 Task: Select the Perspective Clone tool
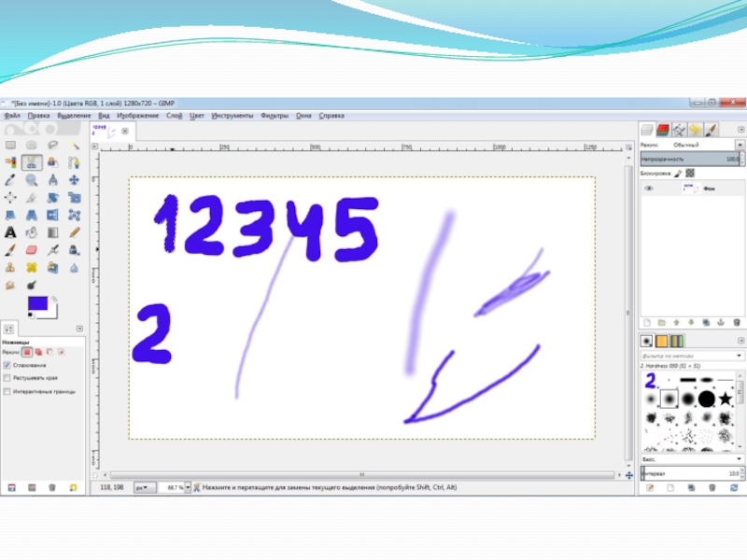coord(53,268)
